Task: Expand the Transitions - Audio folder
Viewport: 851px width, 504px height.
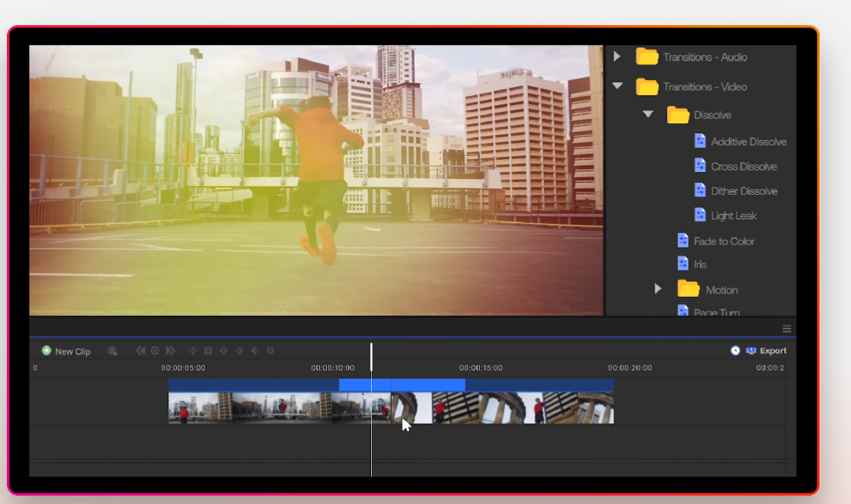Action: (x=617, y=56)
